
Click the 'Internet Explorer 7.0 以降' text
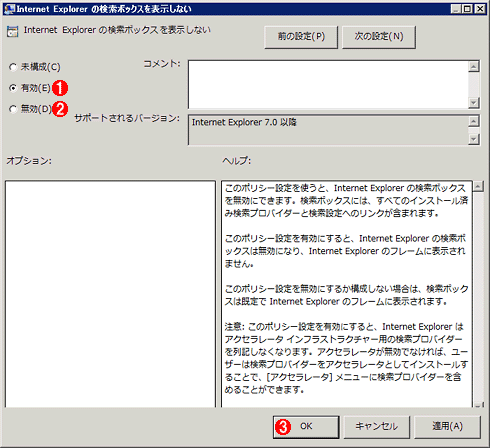pyautogui.click(x=244, y=122)
